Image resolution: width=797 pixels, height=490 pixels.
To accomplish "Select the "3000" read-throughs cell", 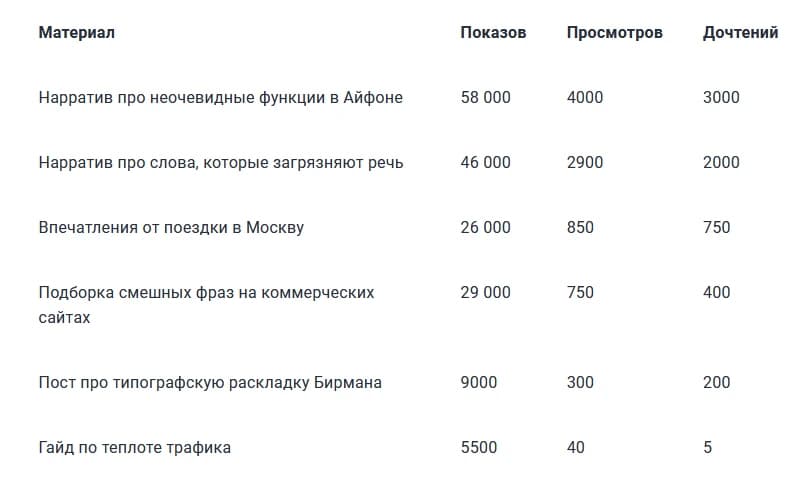I will [721, 98].
